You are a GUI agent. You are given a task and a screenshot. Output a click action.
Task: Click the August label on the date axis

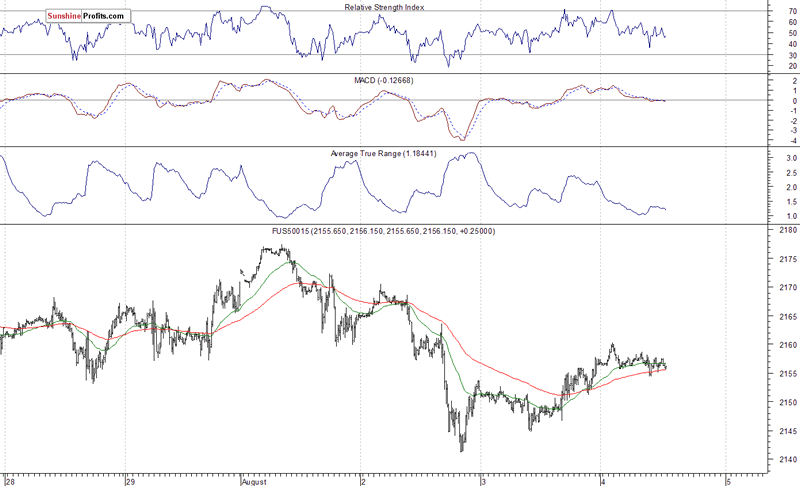click(x=254, y=480)
